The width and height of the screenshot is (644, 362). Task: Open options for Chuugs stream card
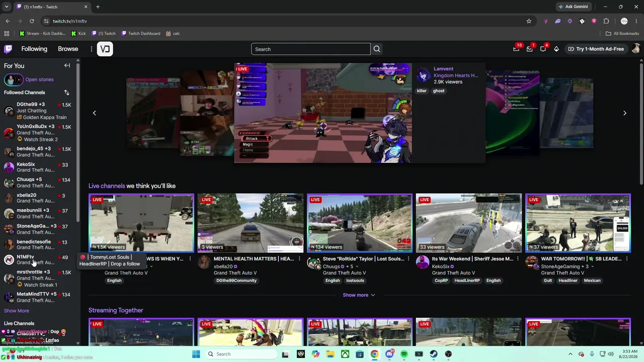[x=409, y=258]
